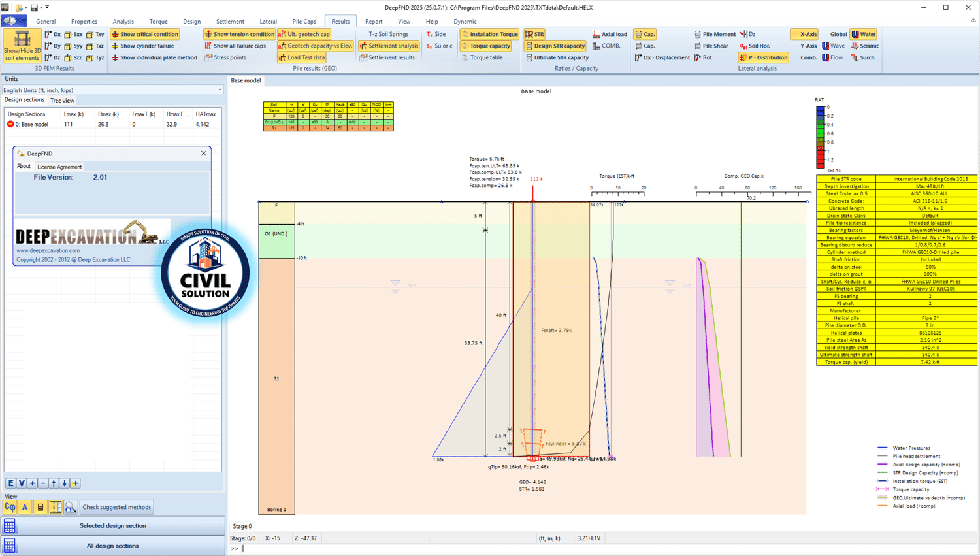Screen dimensions: 980x556
Task: Show Pile Moment diagram
Action: (x=715, y=34)
